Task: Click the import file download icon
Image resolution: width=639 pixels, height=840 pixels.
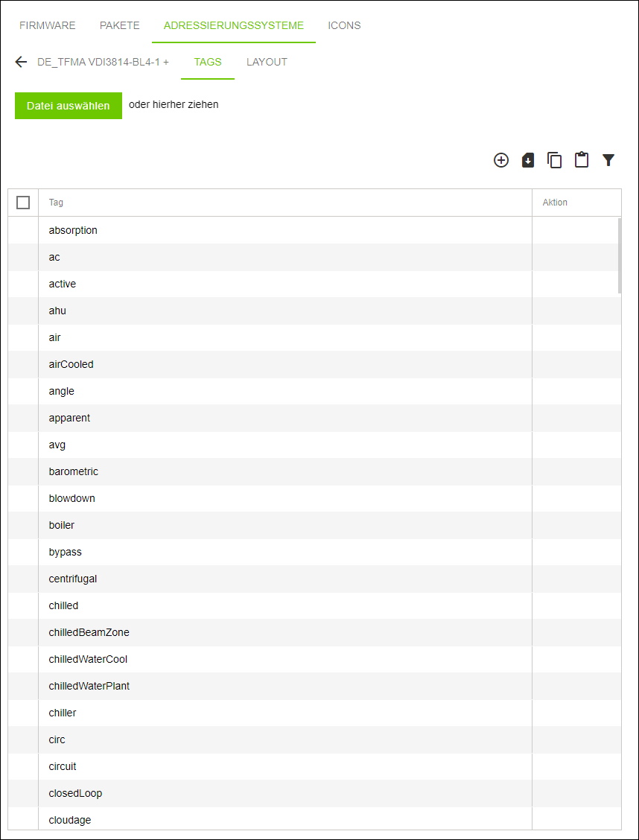Action: point(527,160)
